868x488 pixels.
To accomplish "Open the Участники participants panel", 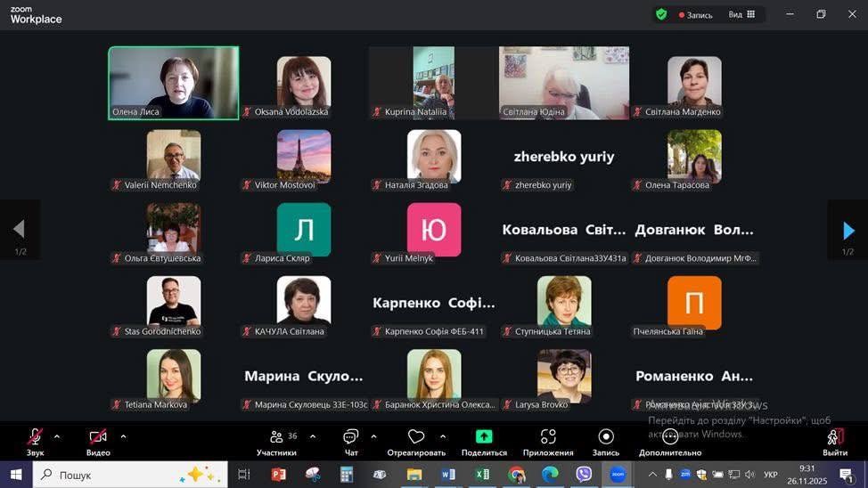I will tap(276, 437).
